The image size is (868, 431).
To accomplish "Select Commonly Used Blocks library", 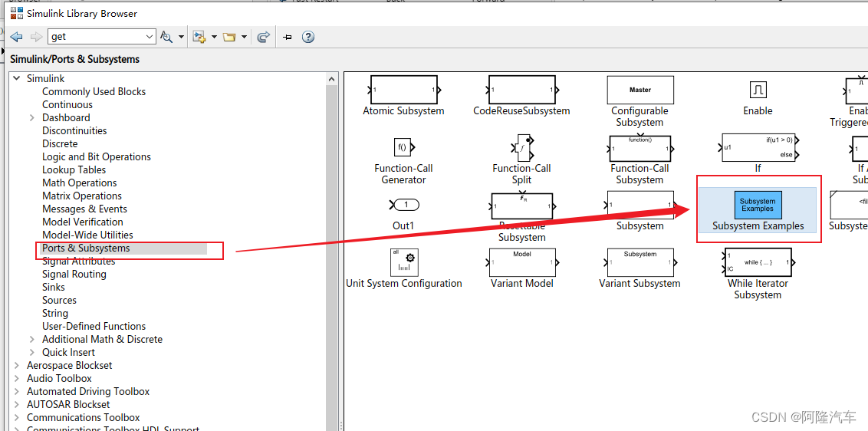I will (x=94, y=92).
